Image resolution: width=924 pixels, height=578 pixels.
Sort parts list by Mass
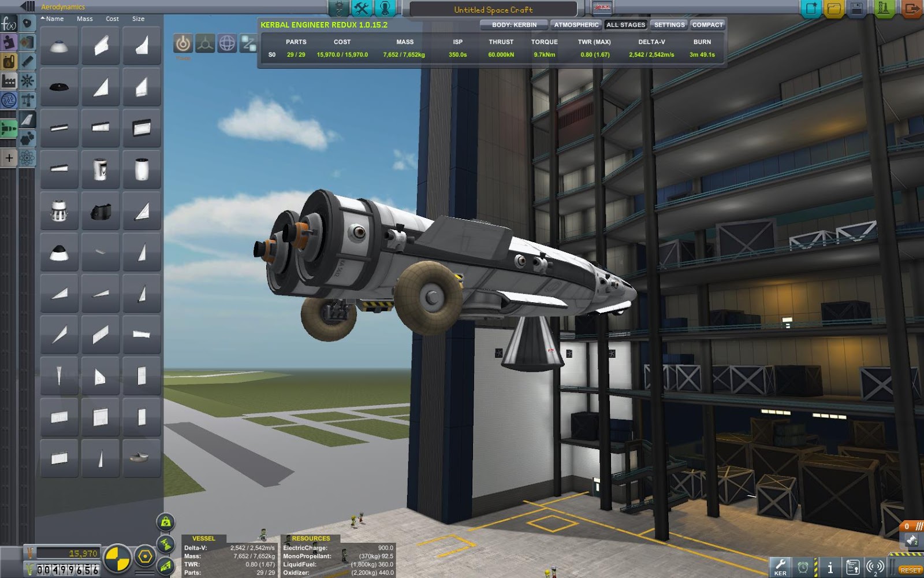85,18
